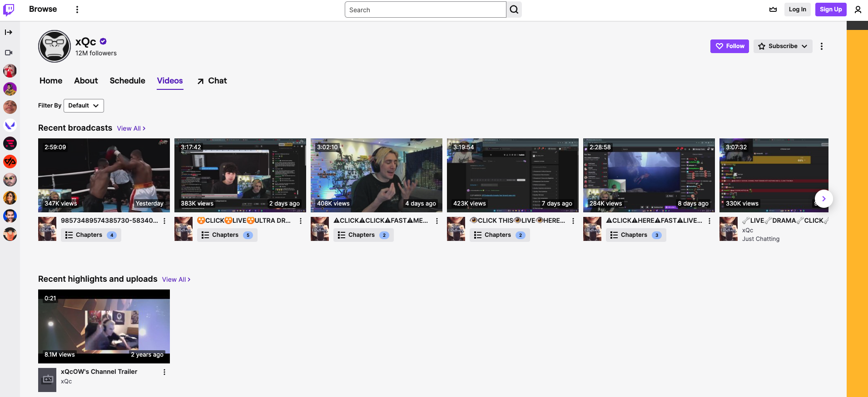The width and height of the screenshot is (868, 397).
Task: Click xQc name under Channel Trailer
Action: click(66, 382)
